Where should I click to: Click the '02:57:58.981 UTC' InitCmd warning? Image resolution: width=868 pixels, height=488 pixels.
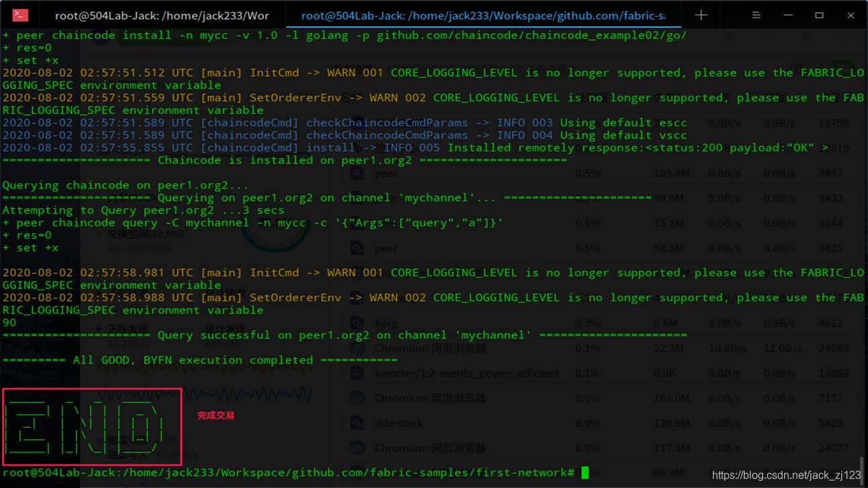[433, 278]
